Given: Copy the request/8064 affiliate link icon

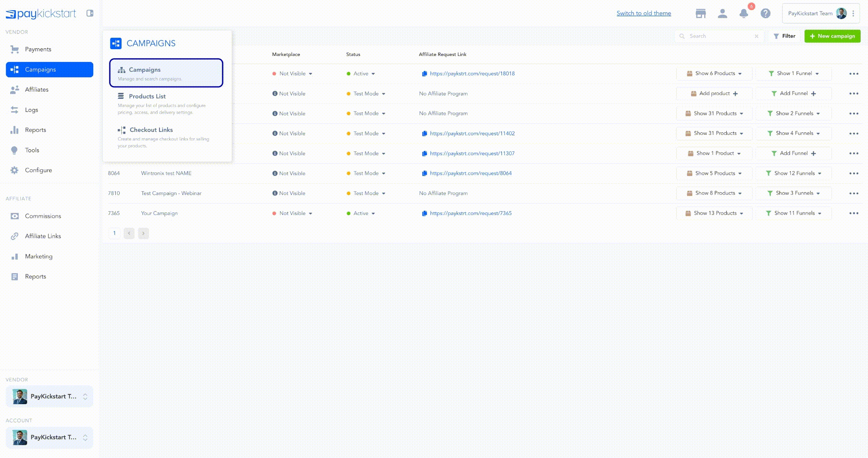Looking at the screenshot, I should pos(424,173).
